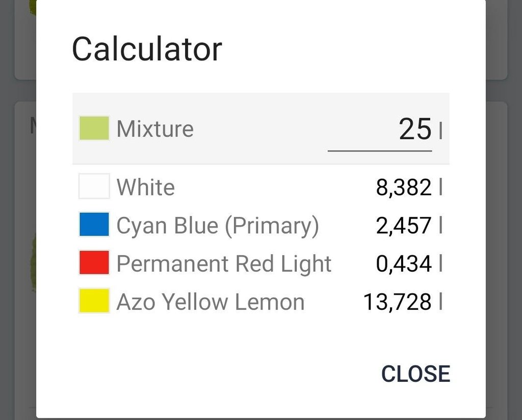This screenshot has height=420, width=522.
Task: Click the Permanent Red Light swatch
Action: click(x=94, y=264)
